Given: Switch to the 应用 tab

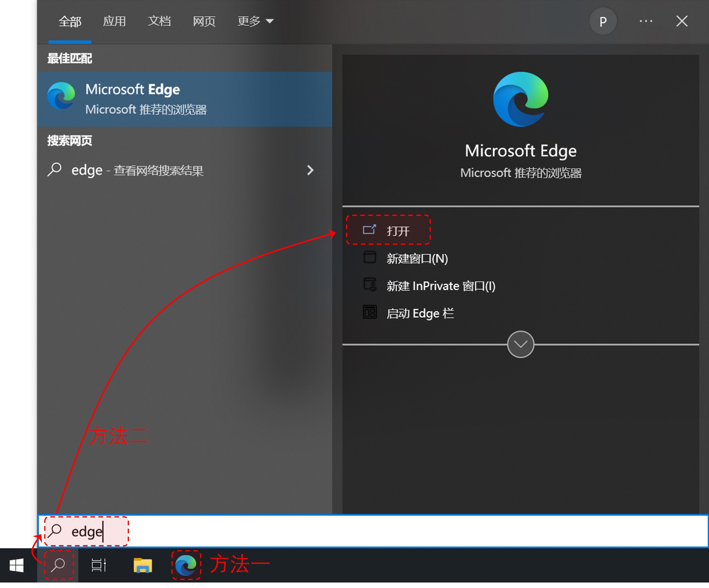Looking at the screenshot, I should (114, 21).
